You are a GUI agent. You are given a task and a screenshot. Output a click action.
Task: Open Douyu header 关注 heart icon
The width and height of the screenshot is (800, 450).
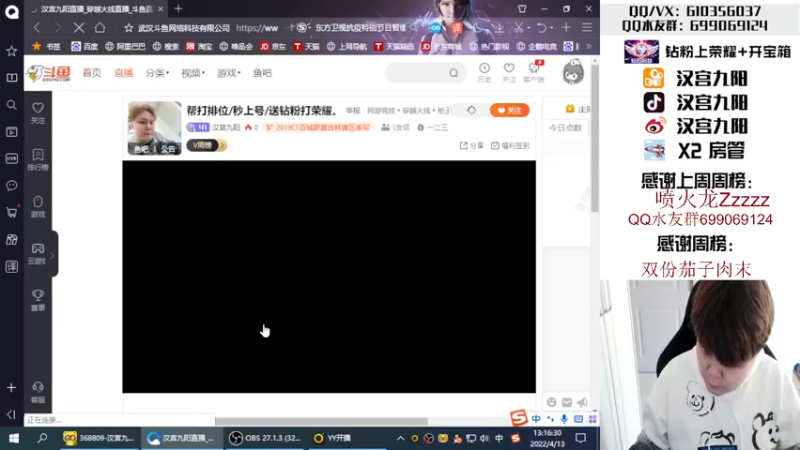(x=509, y=72)
